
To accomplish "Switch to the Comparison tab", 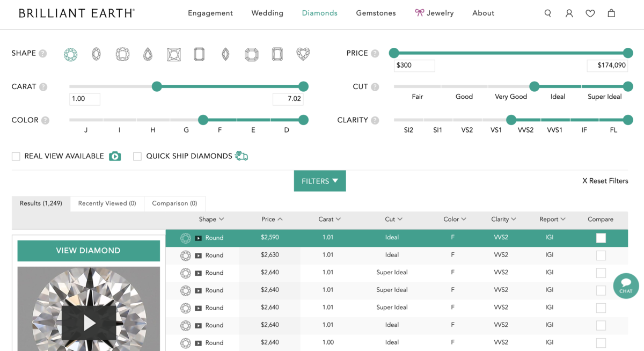I will (x=174, y=203).
